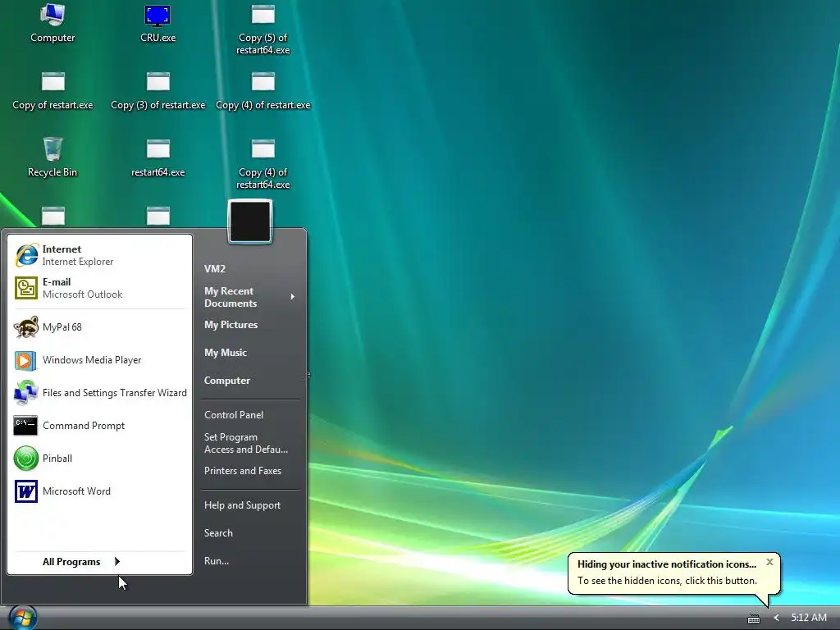This screenshot has height=630, width=840.
Task: Select Copy (3) of restart.exe icon
Action: pyautogui.click(x=158, y=91)
